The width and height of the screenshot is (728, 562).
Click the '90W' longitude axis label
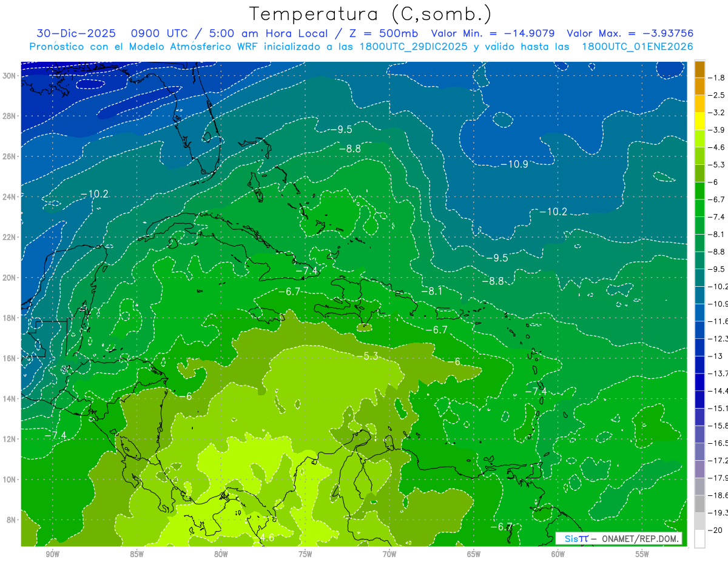pos(52,554)
